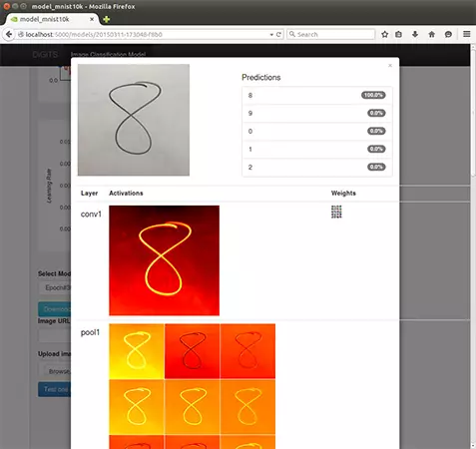Click the conv1 activation heatmap image

pyautogui.click(x=164, y=260)
